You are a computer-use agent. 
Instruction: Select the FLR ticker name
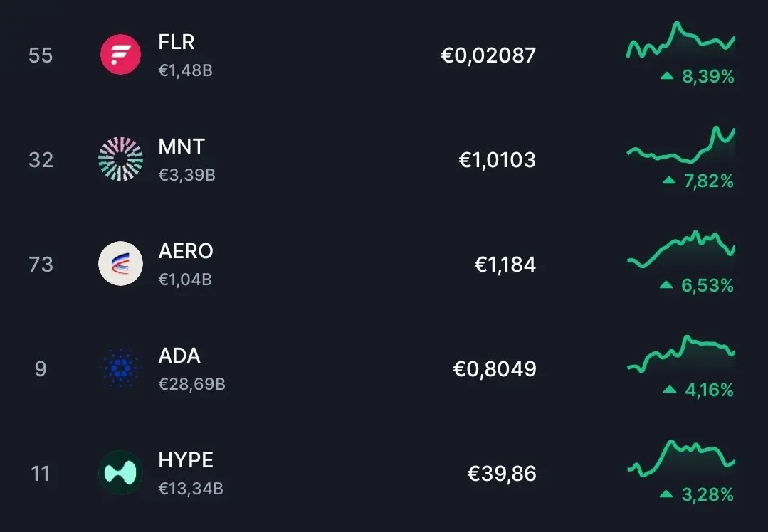pyautogui.click(x=177, y=42)
